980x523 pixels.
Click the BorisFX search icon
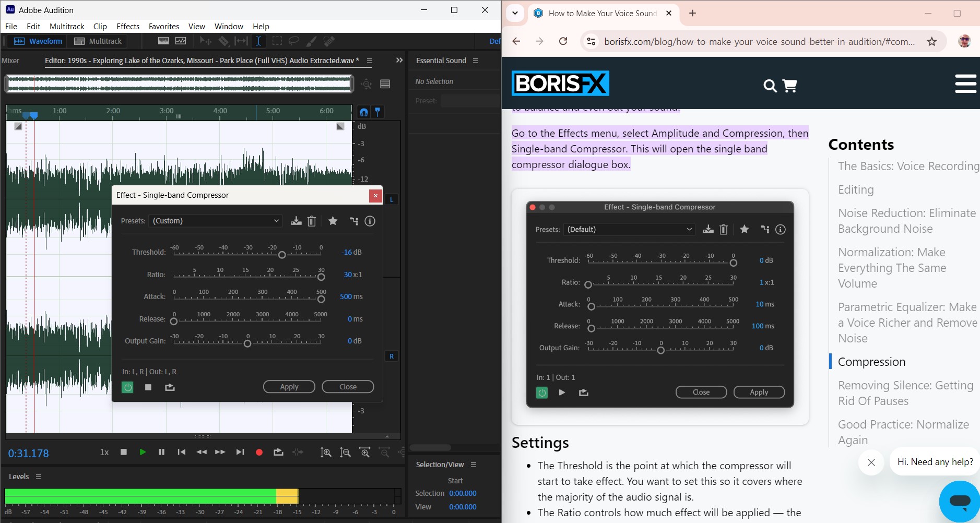(x=770, y=85)
